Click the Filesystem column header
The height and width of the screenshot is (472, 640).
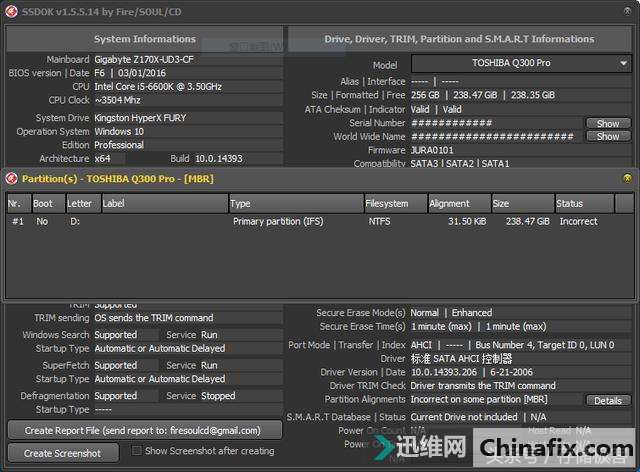396,203
